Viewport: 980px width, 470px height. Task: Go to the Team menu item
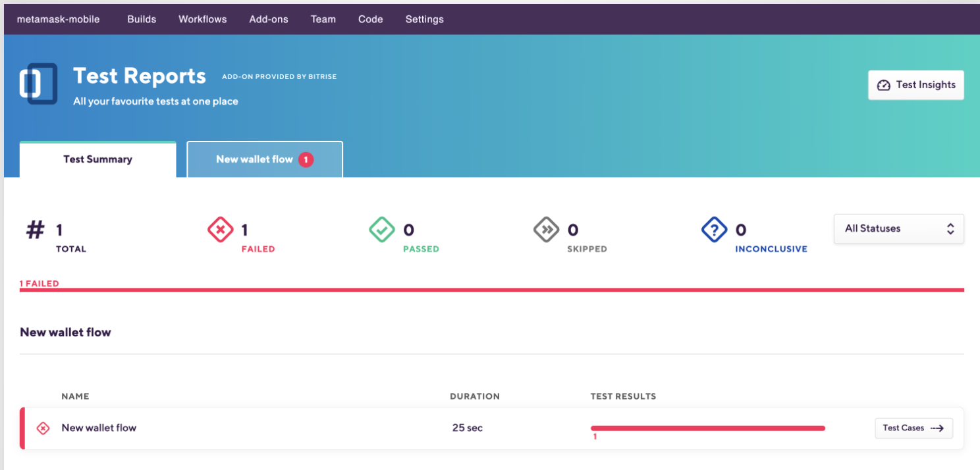tap(323, 19)
